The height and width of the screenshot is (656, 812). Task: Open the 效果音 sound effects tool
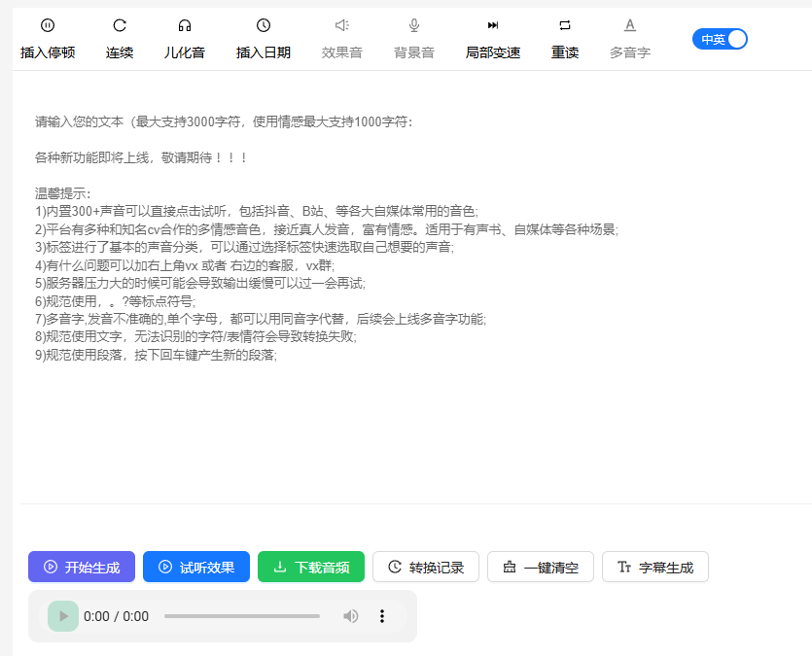[341, 39]
